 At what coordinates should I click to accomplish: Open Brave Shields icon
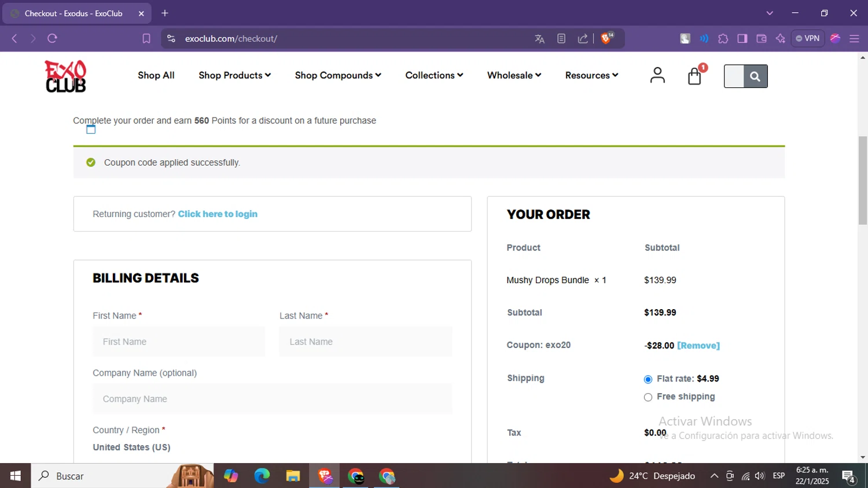coord(607,38)
